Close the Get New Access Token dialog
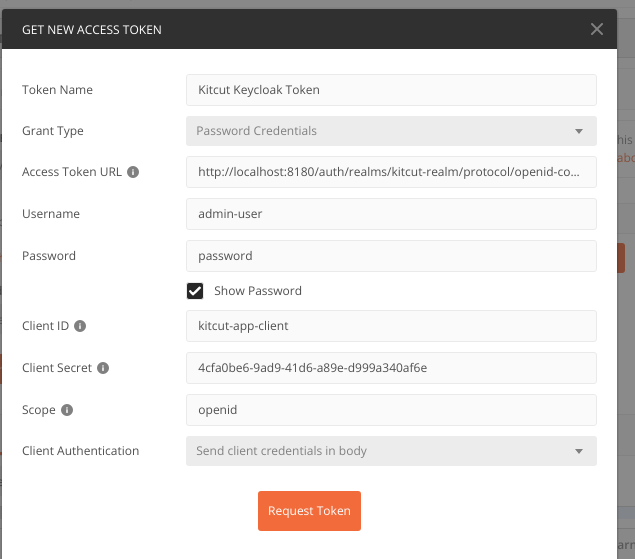Viewport: 635px width, 559px height. [597, 29]
